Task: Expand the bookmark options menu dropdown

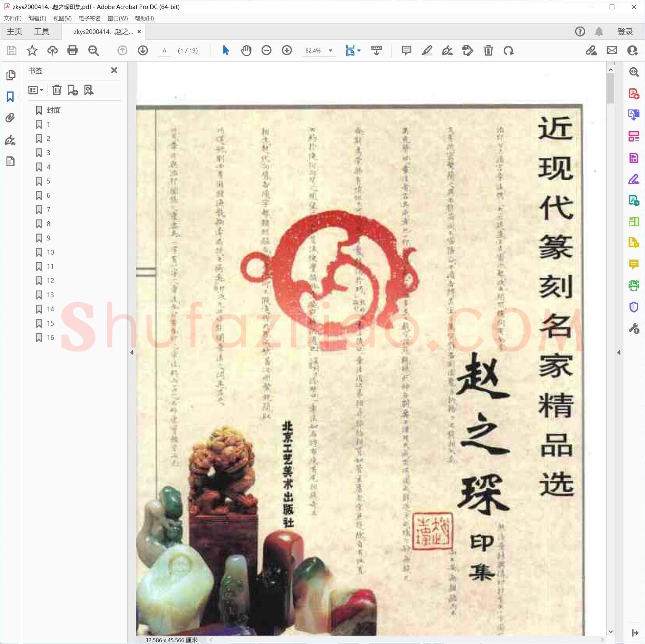Action: pos(36,90)
